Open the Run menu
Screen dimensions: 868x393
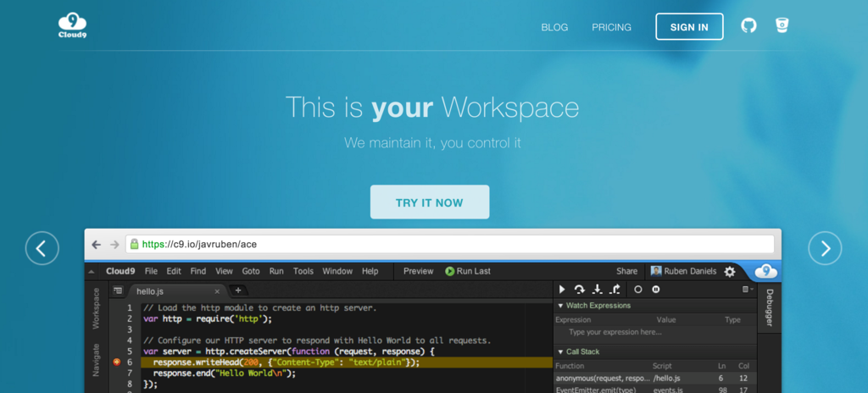pyautogui.click(x=276, y=271)
